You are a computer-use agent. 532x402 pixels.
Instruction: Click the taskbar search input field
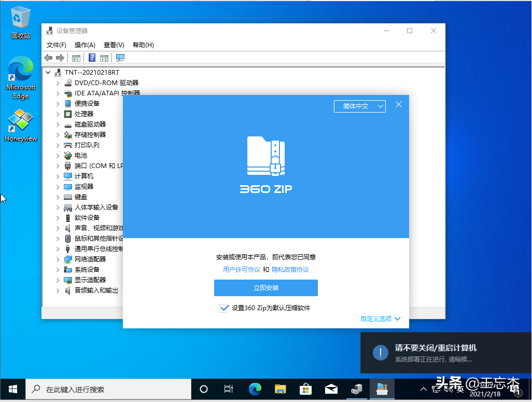click(x=109, y=388)
